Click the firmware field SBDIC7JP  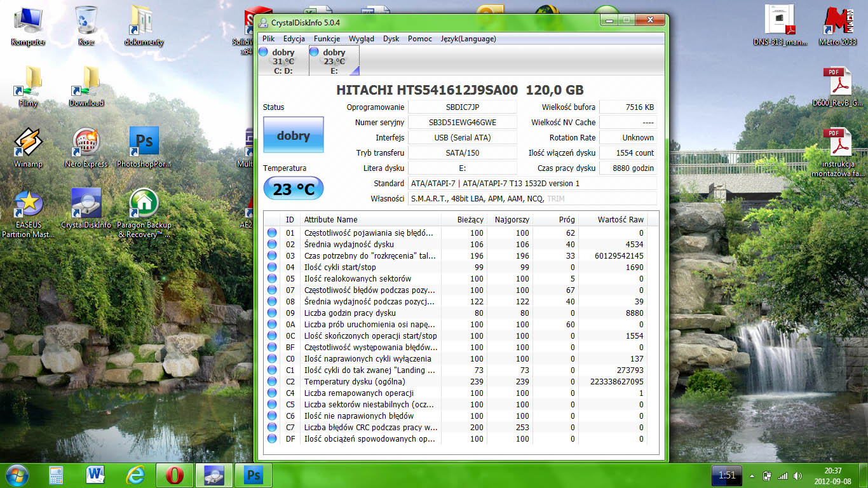463,107
